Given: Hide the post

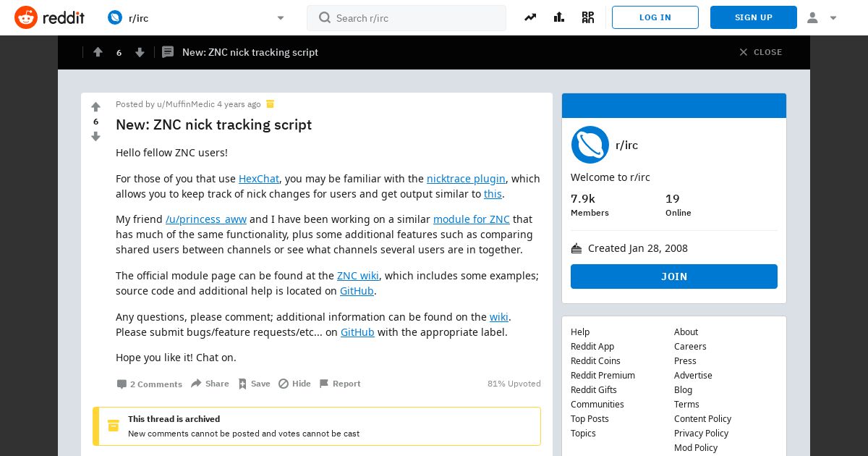Looking at the screenshot, I should (x=294, y=384).
